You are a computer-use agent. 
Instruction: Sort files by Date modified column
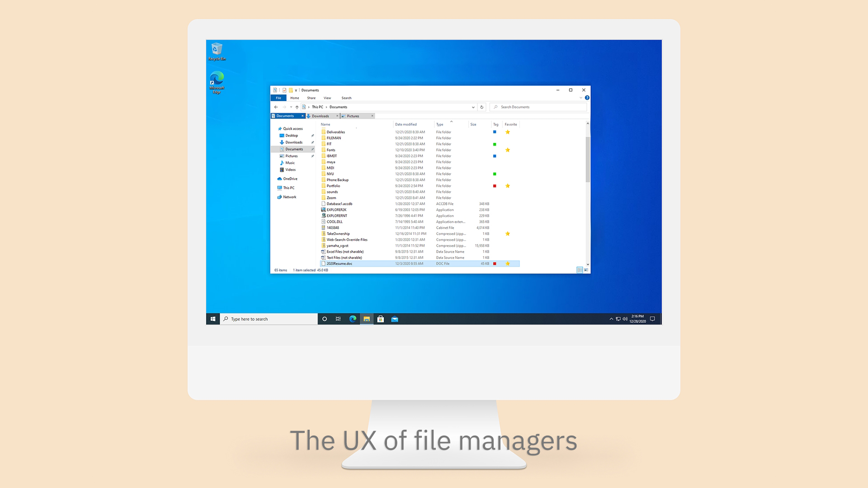[406, 124]
